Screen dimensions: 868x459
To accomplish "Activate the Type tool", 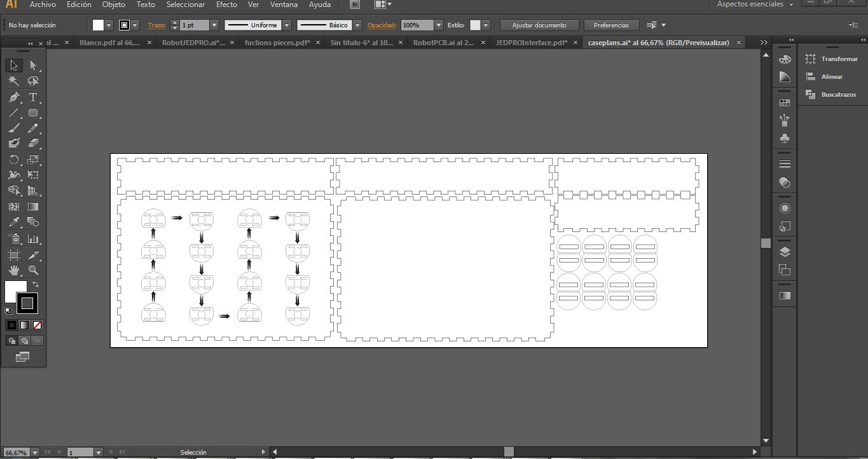I will [33, 97].
